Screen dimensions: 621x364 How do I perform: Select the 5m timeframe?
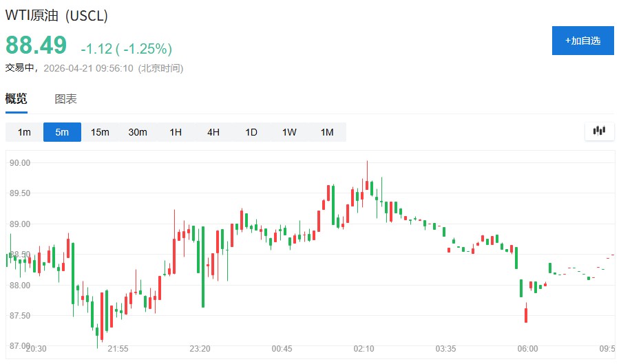pos(62,132)
